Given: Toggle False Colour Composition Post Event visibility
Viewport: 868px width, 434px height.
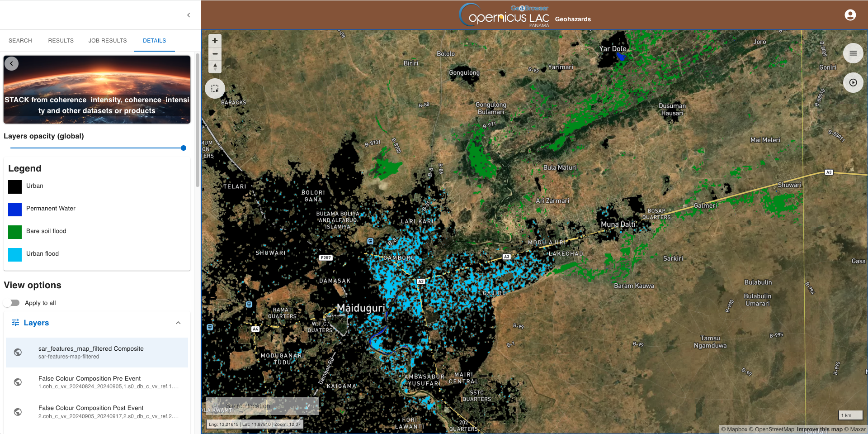Looking at the screenshot, I should tap(18, 412).
